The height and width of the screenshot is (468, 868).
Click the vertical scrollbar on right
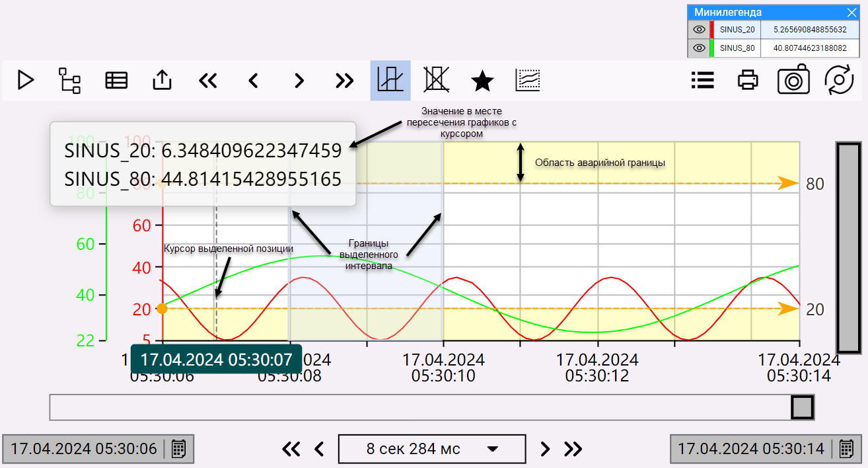coord(848,247)
